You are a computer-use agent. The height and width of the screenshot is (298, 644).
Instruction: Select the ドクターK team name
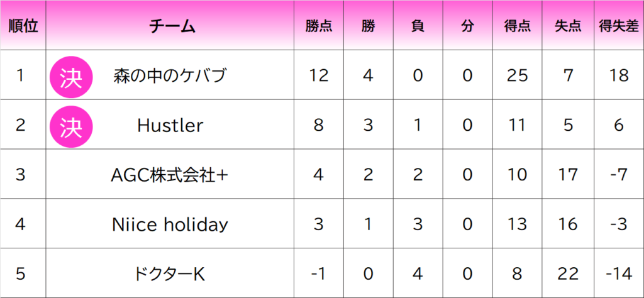click(170, 274)
